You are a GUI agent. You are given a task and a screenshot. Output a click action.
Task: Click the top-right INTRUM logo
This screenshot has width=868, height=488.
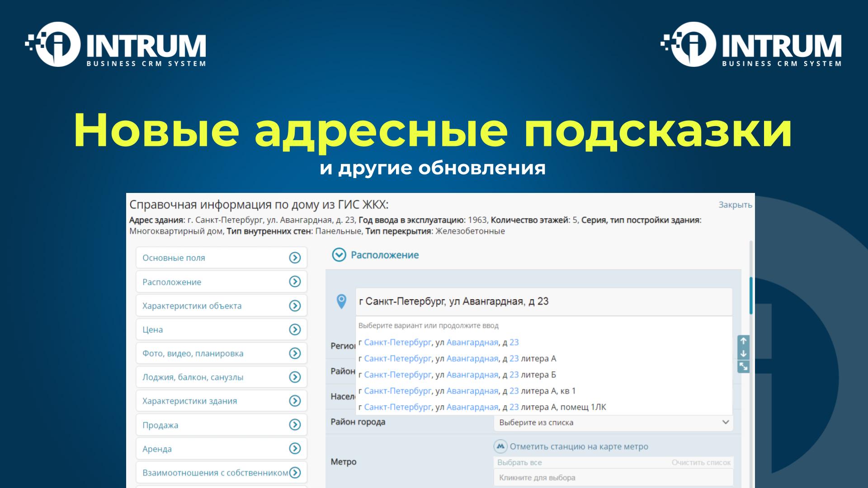(751, 44)
